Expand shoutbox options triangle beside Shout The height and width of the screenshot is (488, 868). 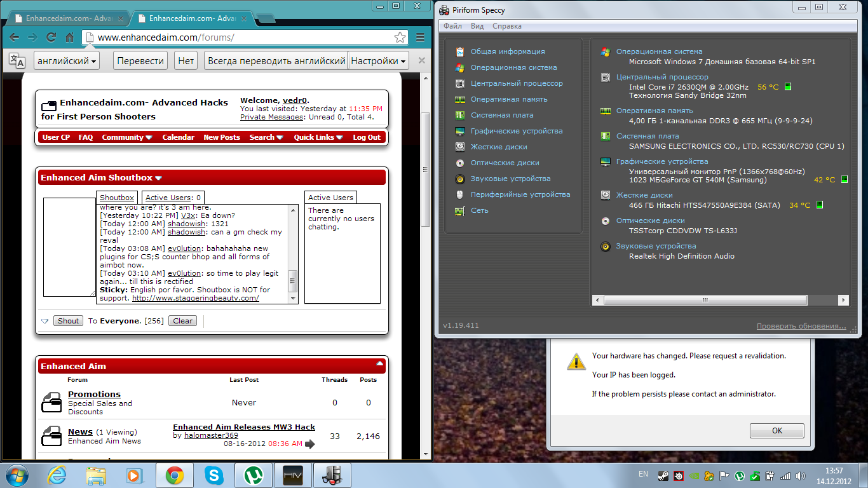pos(45,321)
